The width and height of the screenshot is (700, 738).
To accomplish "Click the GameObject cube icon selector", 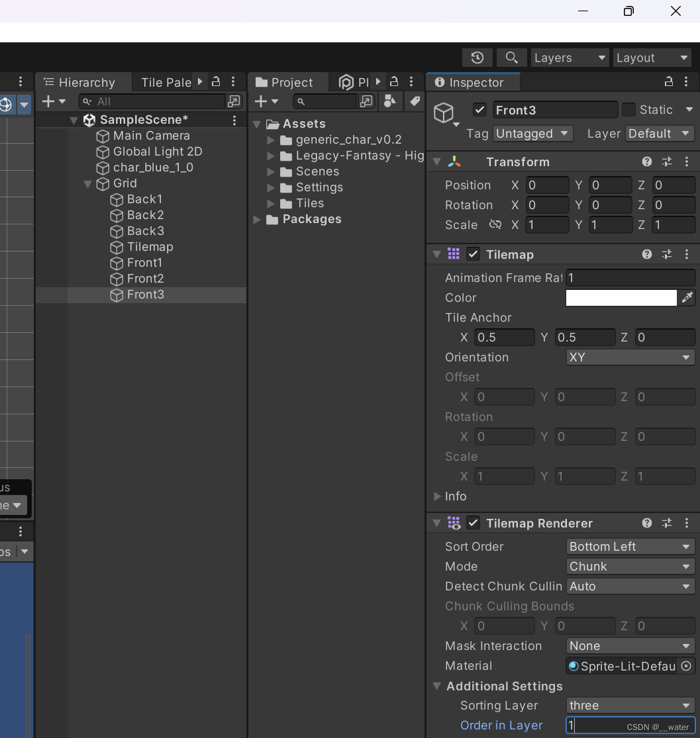I will pyautogui.click(x=446, y=114).
